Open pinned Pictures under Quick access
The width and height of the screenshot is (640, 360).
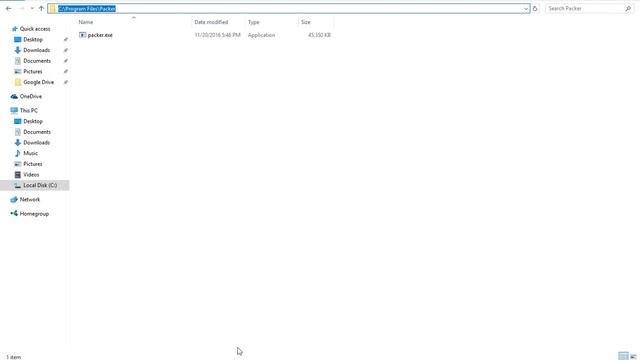[x=33, y=71]
